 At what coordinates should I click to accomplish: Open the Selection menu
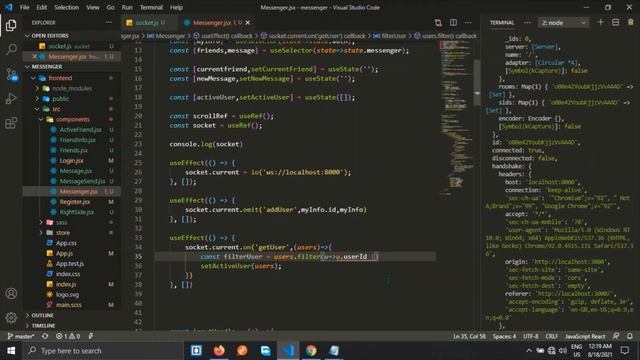pos(67,7)
